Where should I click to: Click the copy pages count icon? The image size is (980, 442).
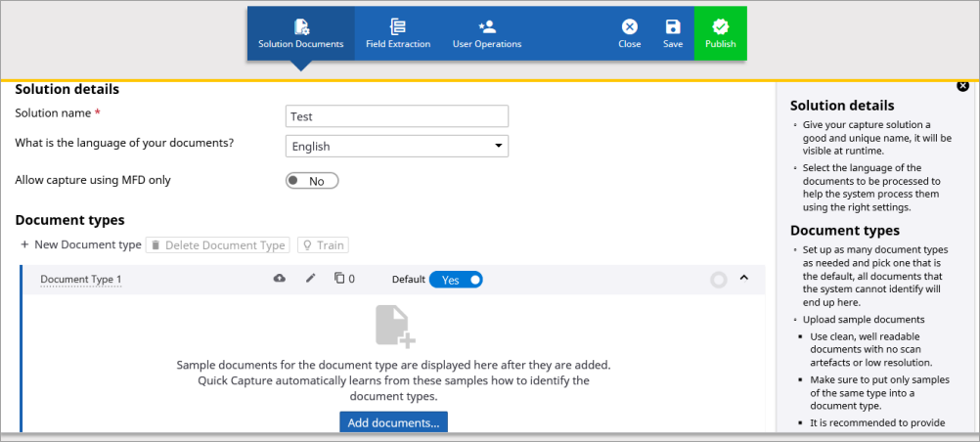point(339,279)
